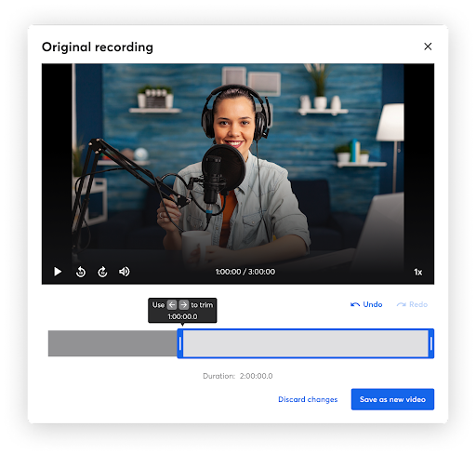The height and width of the screenshot is (455, 476).
Task: Close the Original recording dialog
Action: [428, 47]
